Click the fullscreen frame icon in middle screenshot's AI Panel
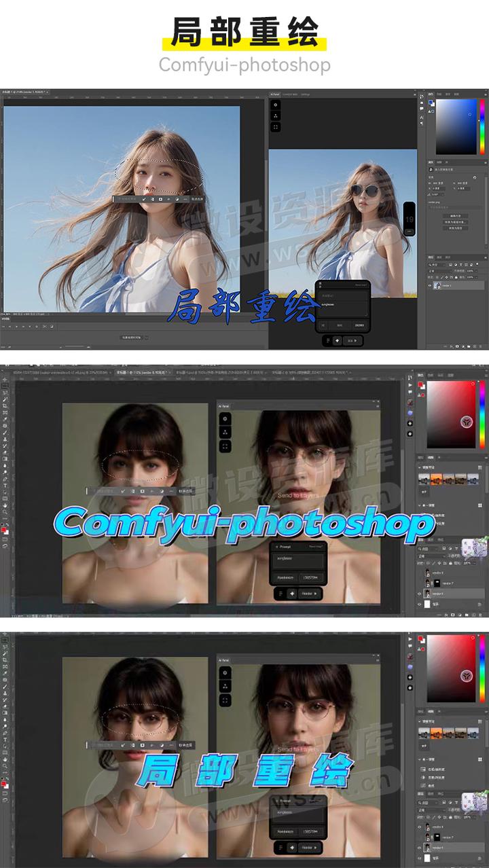The image size is (489, 868). [x=225, y=446]
